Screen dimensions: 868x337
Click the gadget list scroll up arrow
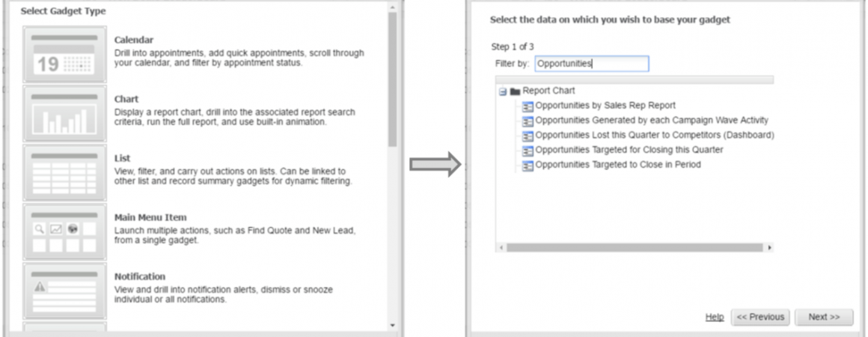(x=393, y=7)
